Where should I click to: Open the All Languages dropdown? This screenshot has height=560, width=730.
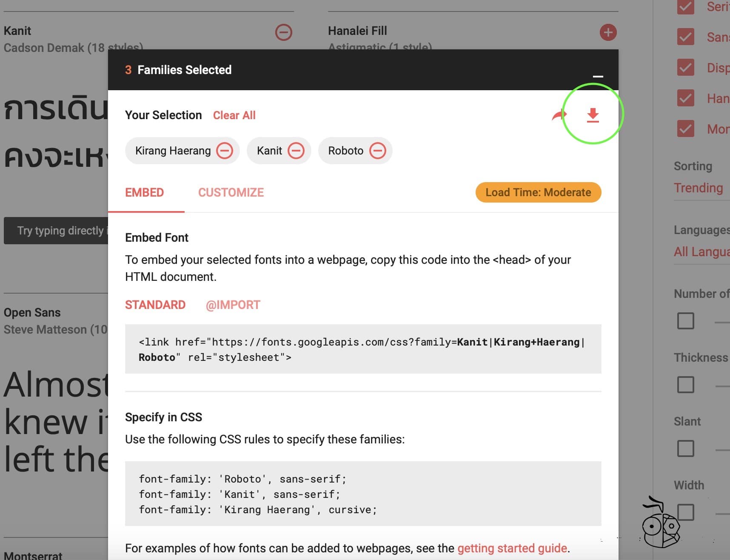pyautogui.click(x=701, y=252)
